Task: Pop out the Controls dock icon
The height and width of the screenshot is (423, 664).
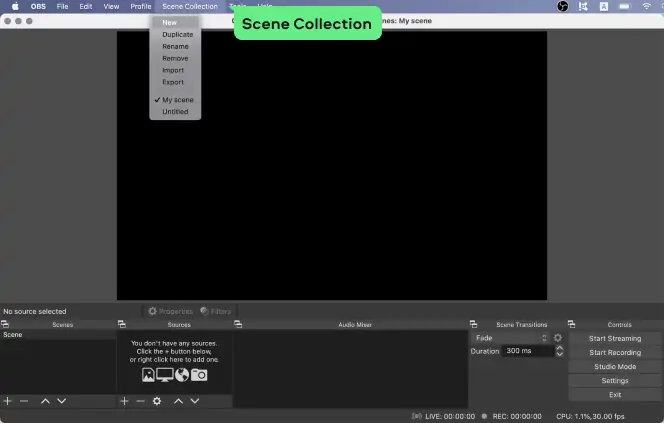Action: tap(572, 324)
